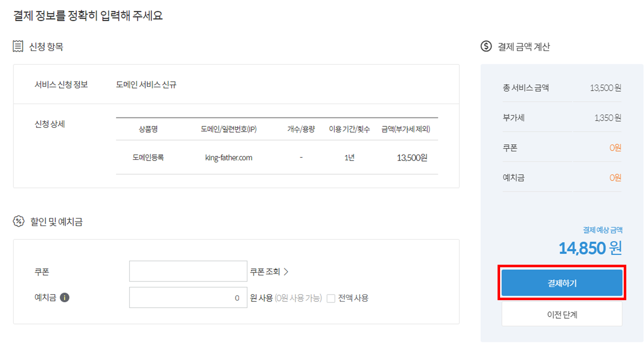The image size is (644, 350).
Task: Open 쿠폰 조회 coupon lookup link
Action: tap(265, 271)
